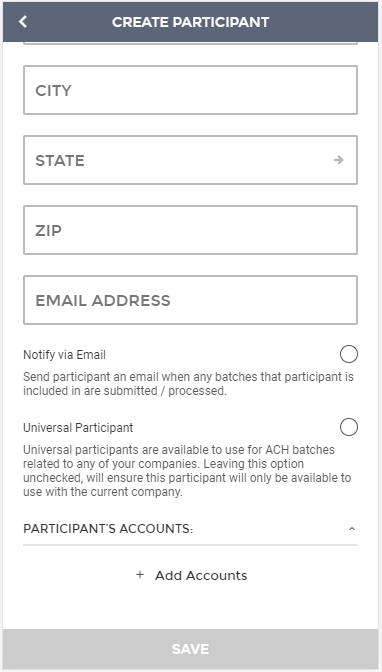382x672 pixels.
Task: Open the State selection field
Action: [x=190, y=160]
